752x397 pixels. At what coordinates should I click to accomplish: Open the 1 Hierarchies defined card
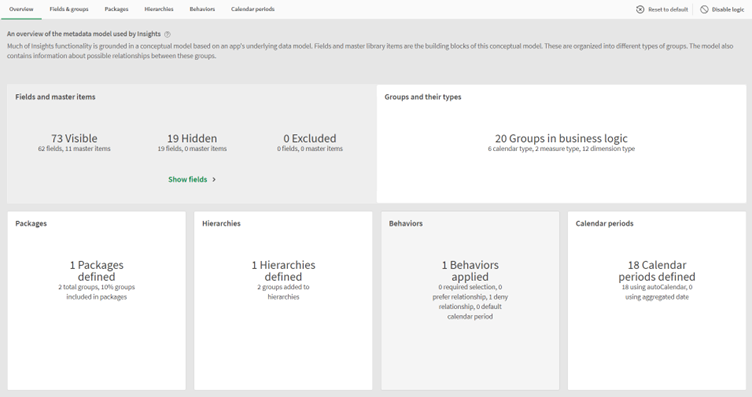click(x=283, y=301)
